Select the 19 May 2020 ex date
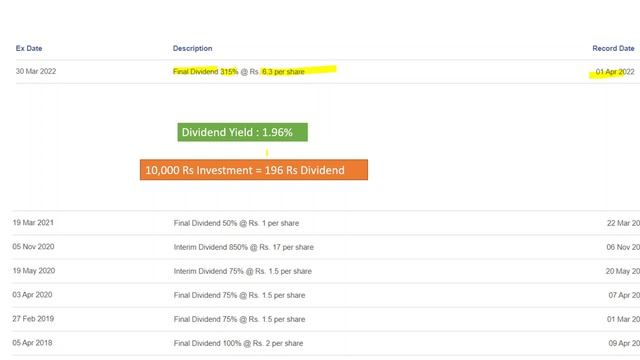 [x=33, y=271]
